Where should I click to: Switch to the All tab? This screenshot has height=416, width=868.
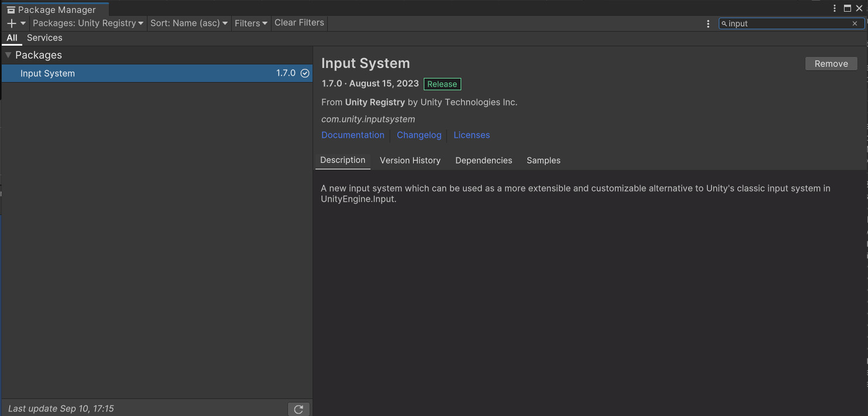coord(12,38)
